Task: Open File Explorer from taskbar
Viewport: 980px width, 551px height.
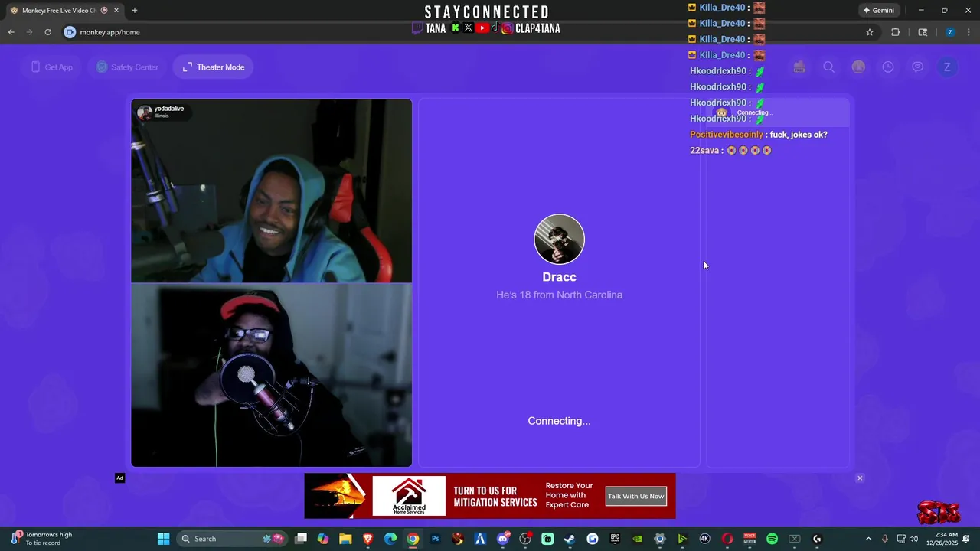Action: pos(345,539)
